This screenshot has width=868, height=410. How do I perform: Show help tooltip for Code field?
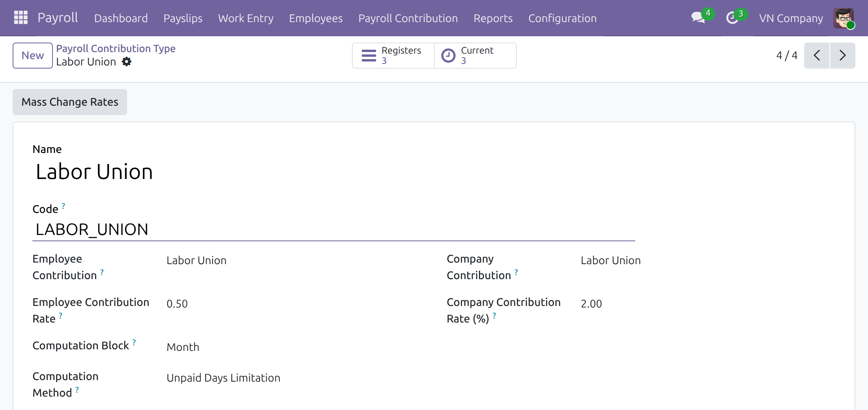tap(64, 205)
